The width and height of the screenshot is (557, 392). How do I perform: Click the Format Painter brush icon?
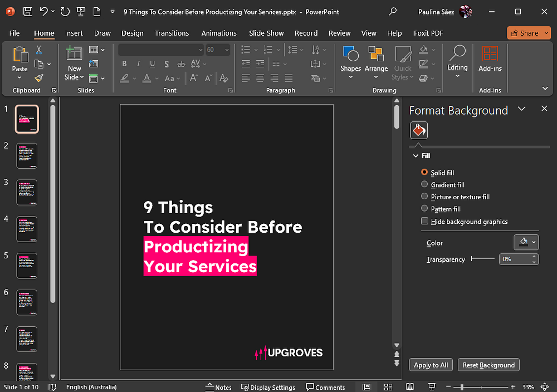39,78
